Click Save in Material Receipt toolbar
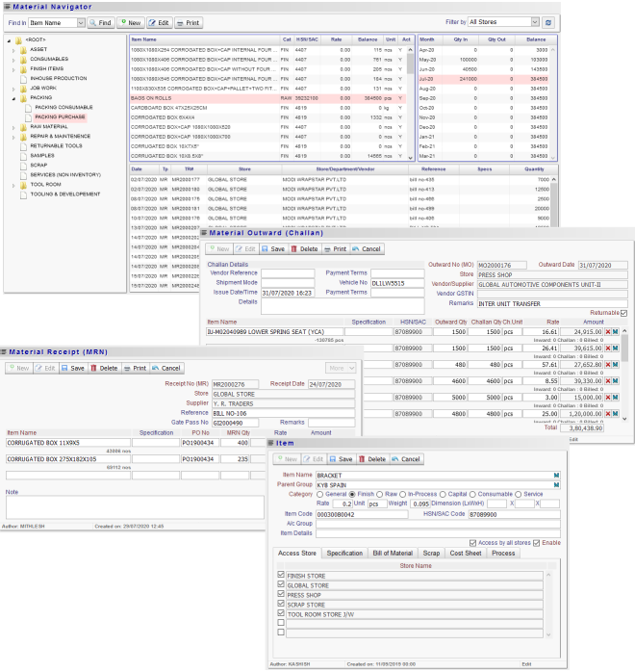This screenshot has width=635, height=672. (72, 368)
